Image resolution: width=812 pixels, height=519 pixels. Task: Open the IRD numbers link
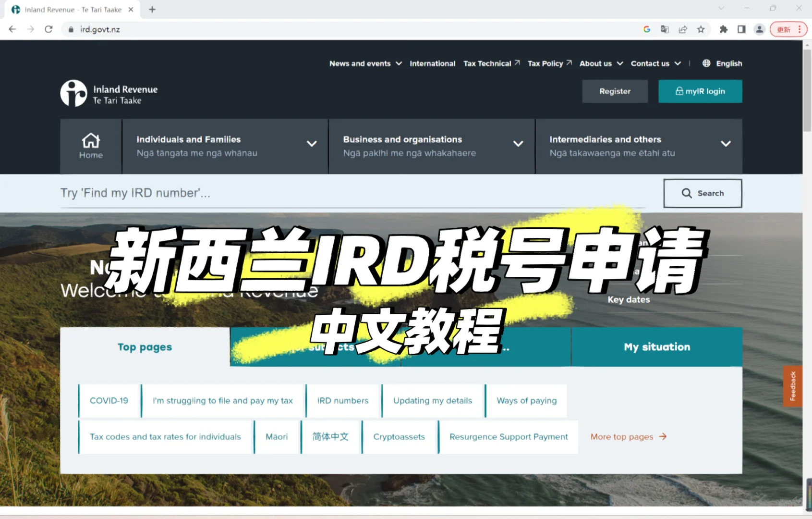point(343,401)
